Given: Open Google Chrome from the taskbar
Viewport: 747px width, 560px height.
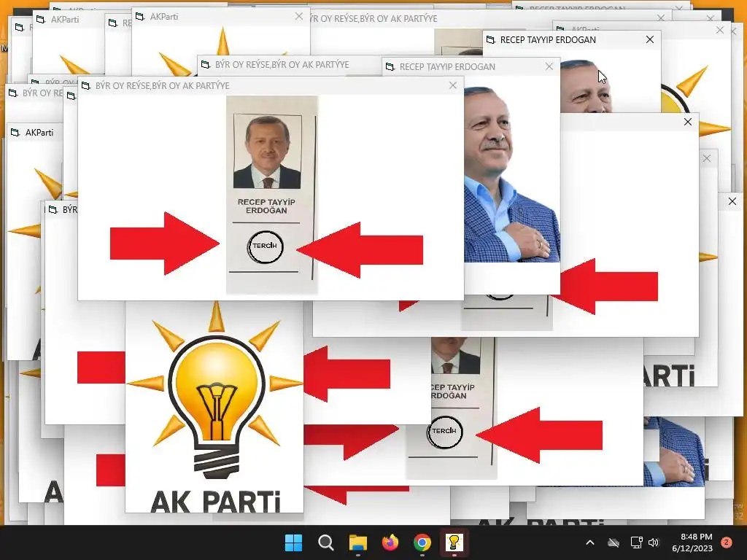Looking at the screenshot, I should (x=422, y=542).
